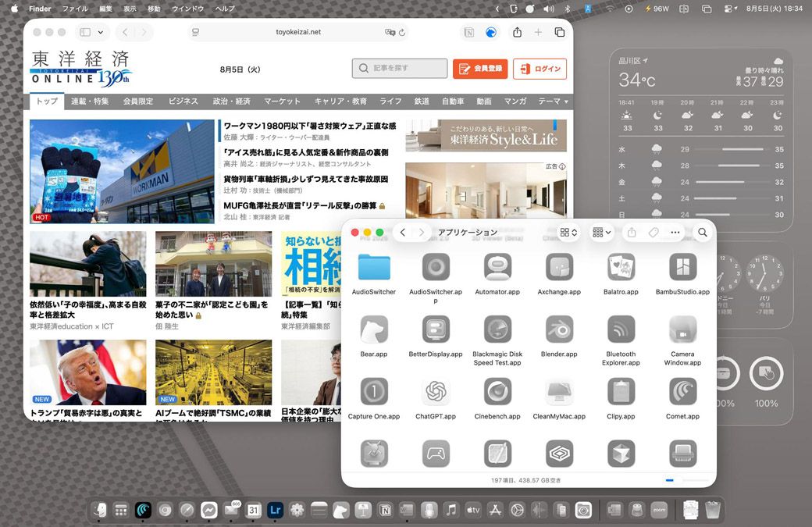Open Balatro.app icon in Finder
This screenshot has height=527, width=812.
621,267
